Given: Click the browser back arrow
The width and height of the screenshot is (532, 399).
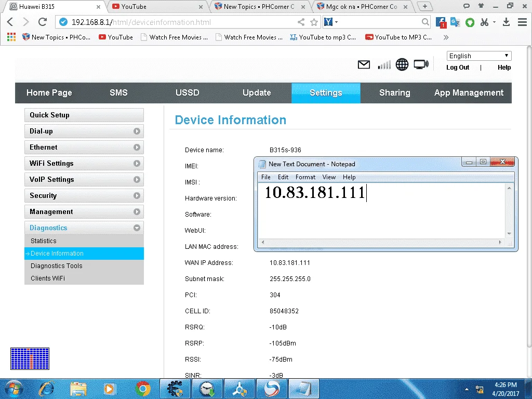Looking at the screenshot, I should [x=10, y=22].
